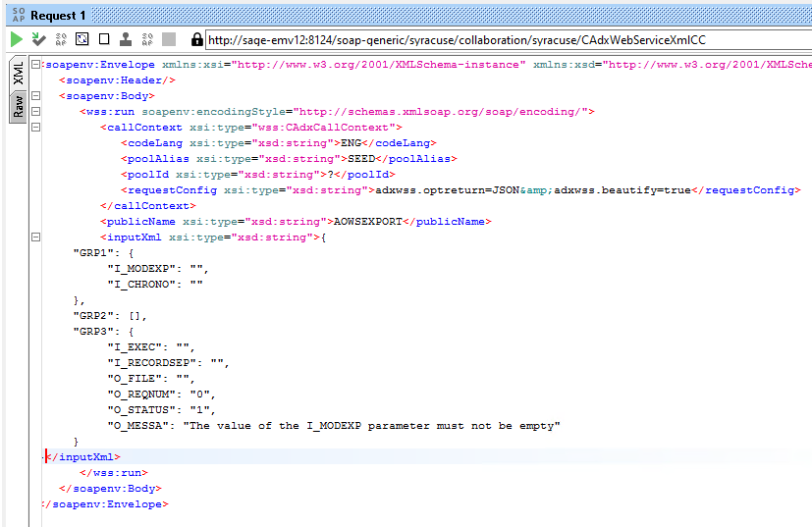The height and width of the screenshot is (527, 812).
Task: Switch to the XML vertical tab
Action: (x=18, y=74)
